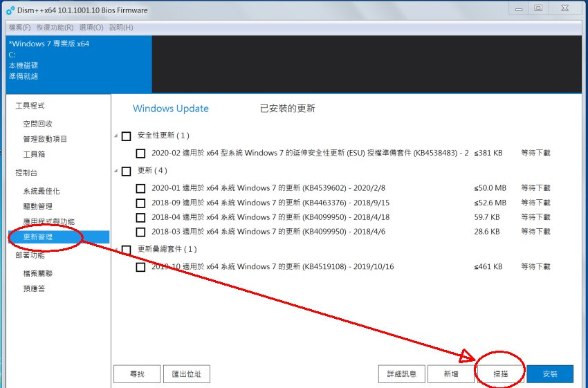
Task: Select the KB4519108 2019/10/16 update row text
Action: click(273, 266)
